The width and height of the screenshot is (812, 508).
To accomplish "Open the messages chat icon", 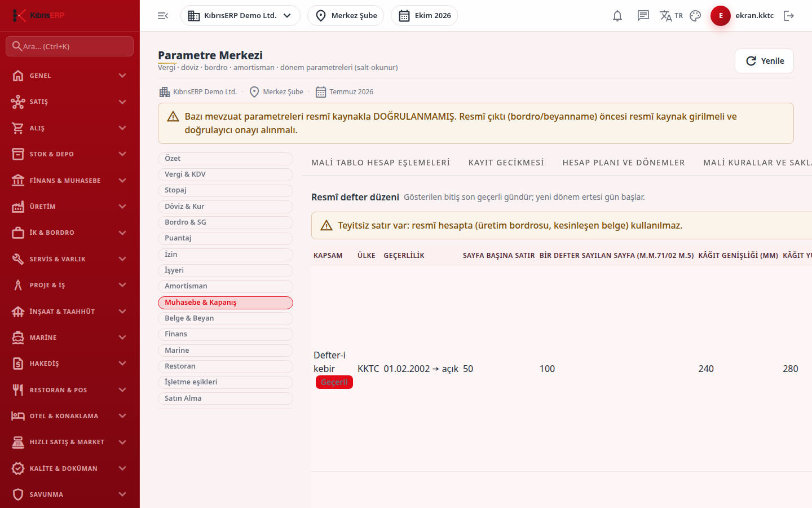I will point(643,16).
